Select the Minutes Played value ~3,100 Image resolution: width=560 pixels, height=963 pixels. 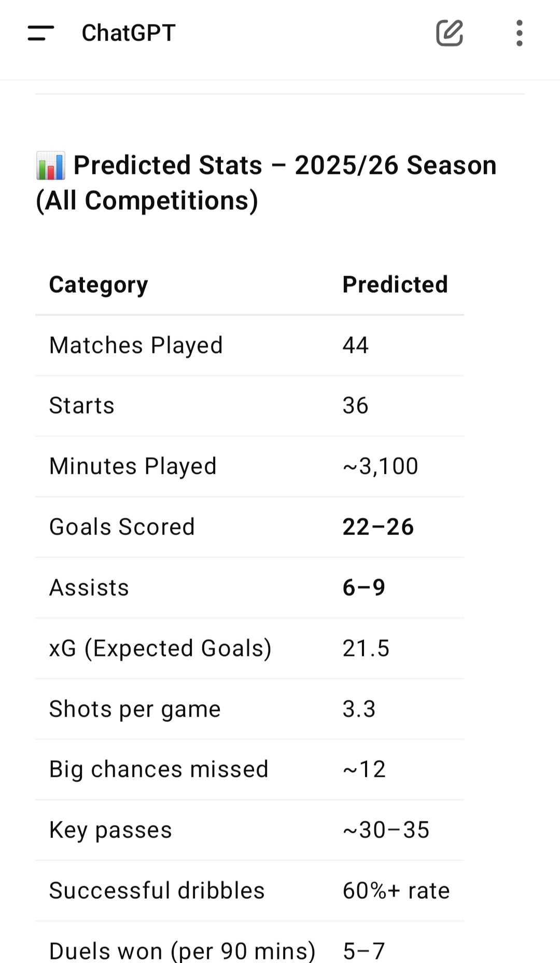point(381,466)
